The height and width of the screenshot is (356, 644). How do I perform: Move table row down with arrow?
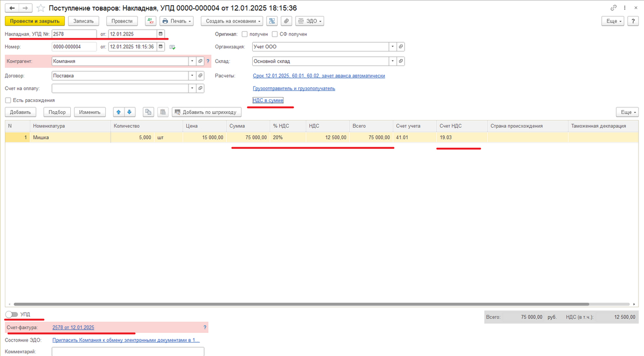coord(130,112)
